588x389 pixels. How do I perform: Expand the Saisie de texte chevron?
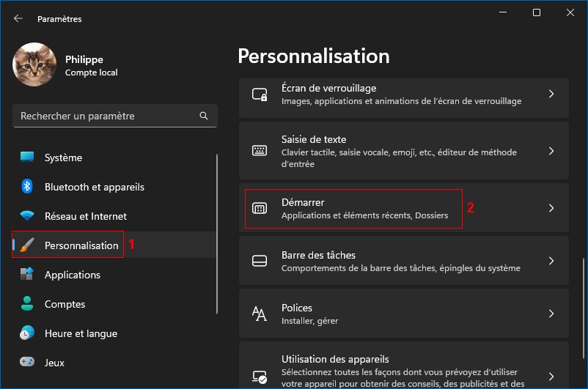551,151
